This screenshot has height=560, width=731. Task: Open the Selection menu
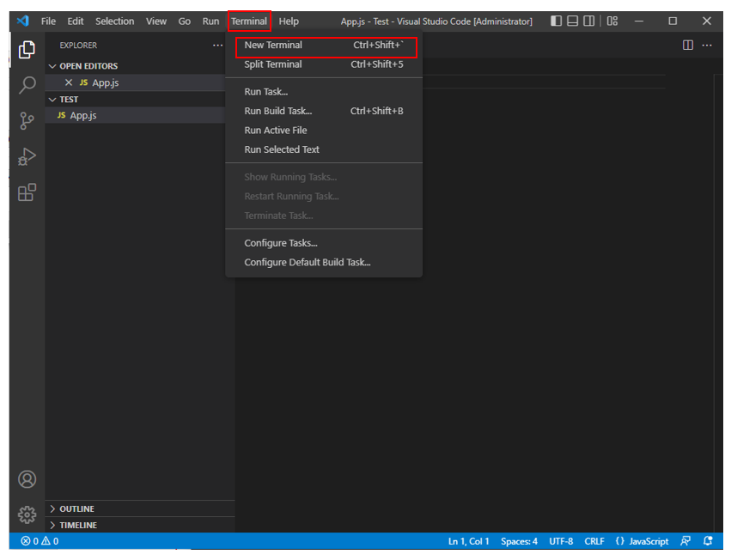(x=115, y=21)
